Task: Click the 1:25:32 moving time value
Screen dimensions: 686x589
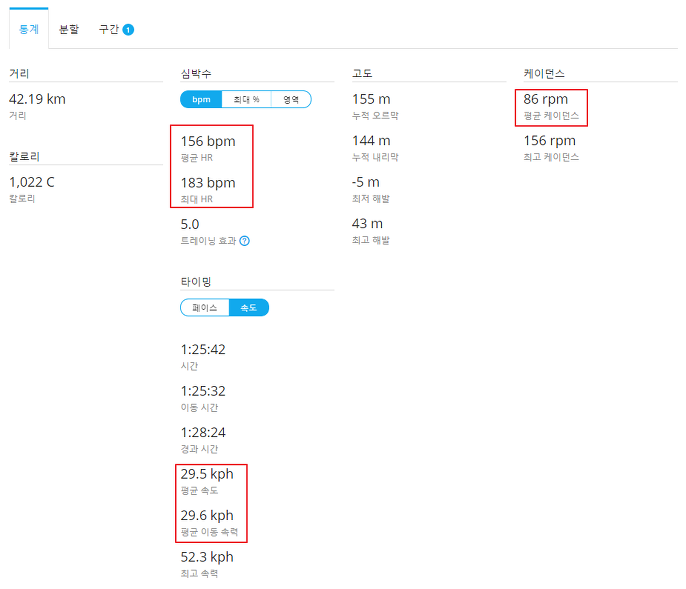Action: pos(203,391)
